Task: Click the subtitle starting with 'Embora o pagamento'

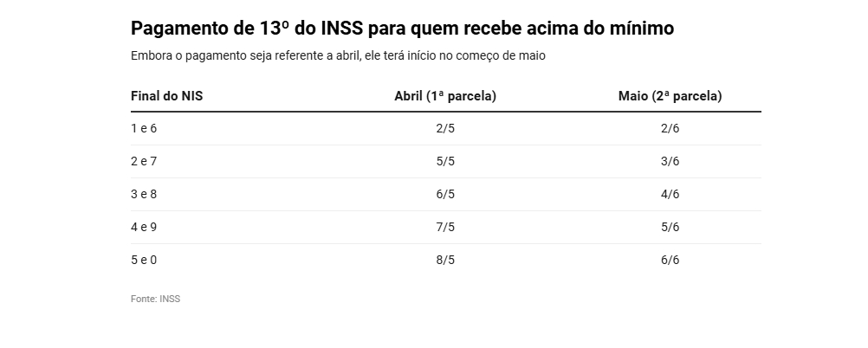Action: (338, 55)
